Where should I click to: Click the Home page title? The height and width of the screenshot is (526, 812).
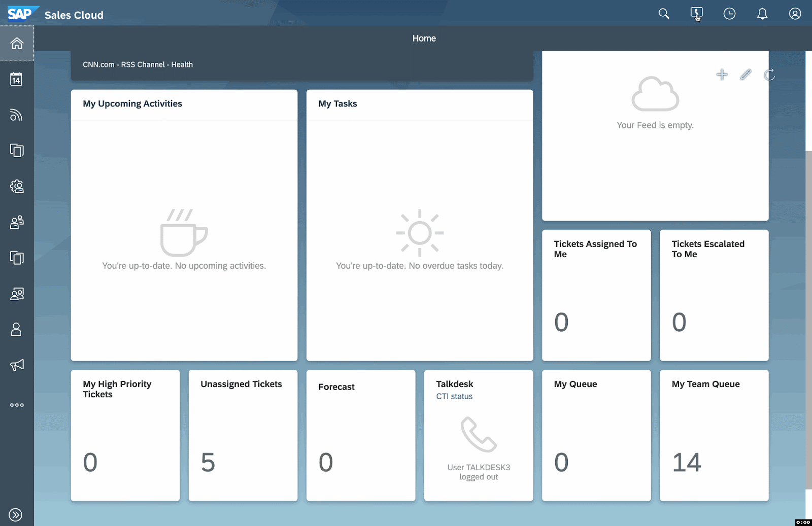[424, 38]
